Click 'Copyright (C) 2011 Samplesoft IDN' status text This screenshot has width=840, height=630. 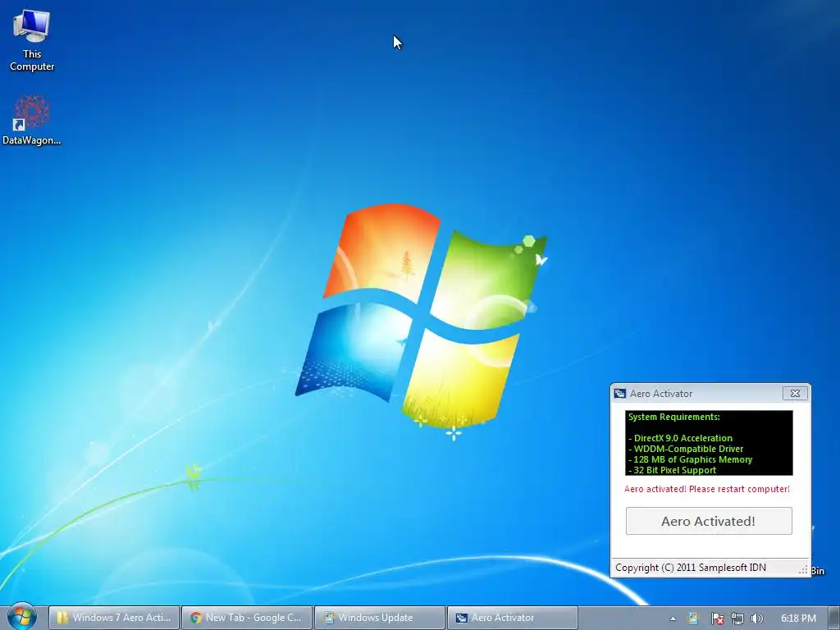[x=691, y=568]
